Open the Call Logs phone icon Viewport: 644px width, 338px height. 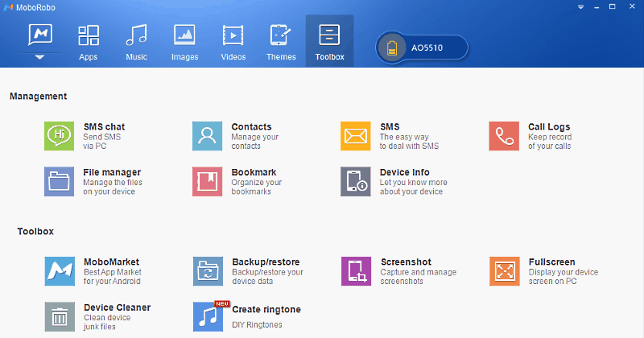tap(504, 136)
